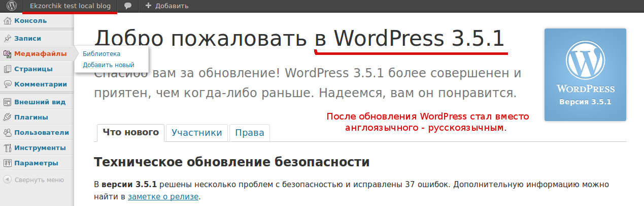Screen dimensions: 644x206
Task: Click the Плагины plug icon
Action: [x=7, y=117]
